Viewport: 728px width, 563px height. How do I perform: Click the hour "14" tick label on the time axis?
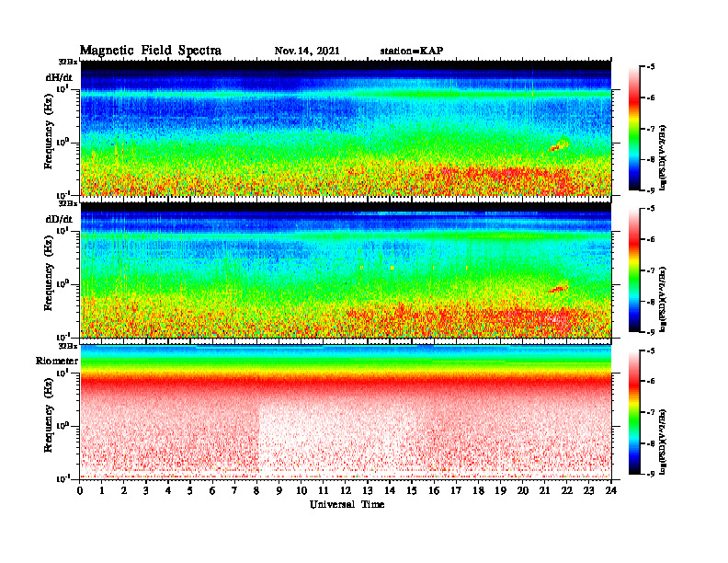click(390, 490)
